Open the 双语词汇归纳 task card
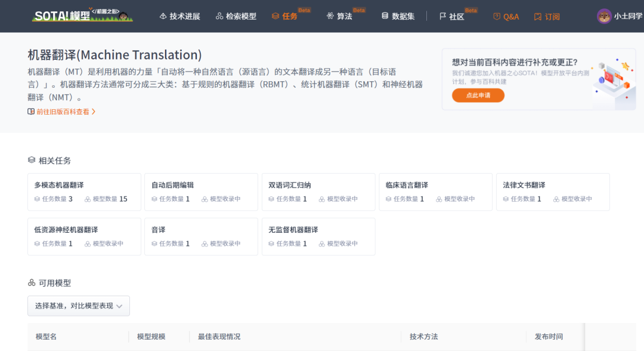Image resolution: width=644 pixels, height=351 pixels. point(318,192)
